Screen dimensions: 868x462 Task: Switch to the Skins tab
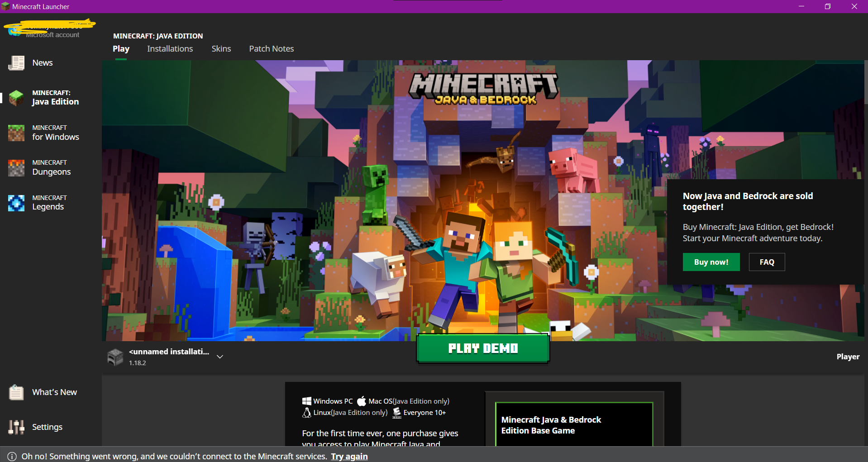coord(221,49)
